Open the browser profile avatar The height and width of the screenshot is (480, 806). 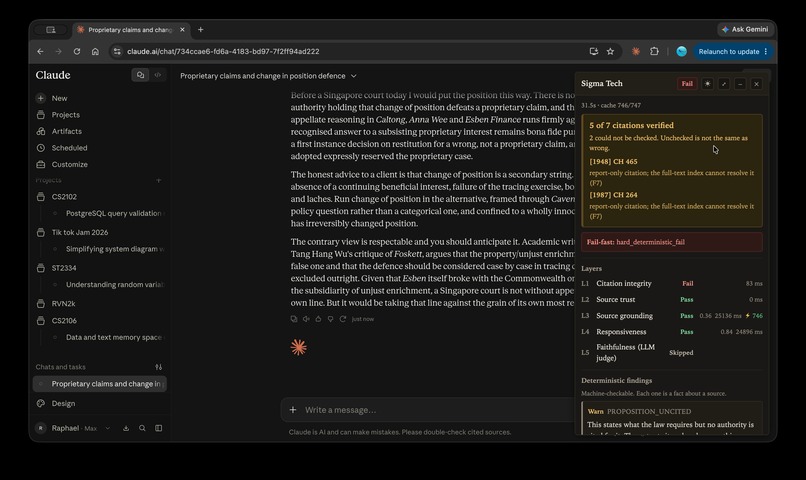682,51
